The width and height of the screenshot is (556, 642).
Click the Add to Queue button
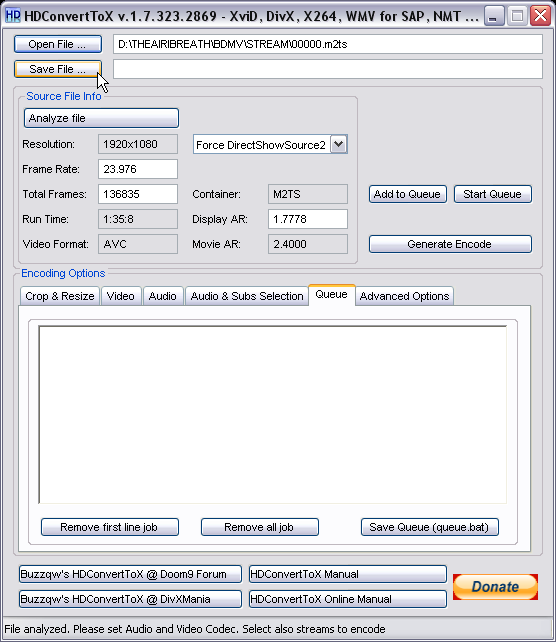407,194
